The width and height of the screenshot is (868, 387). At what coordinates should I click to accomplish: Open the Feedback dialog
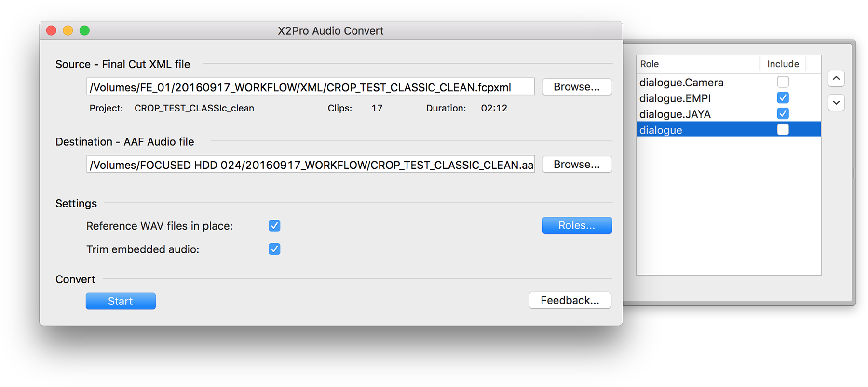(570, 300)
